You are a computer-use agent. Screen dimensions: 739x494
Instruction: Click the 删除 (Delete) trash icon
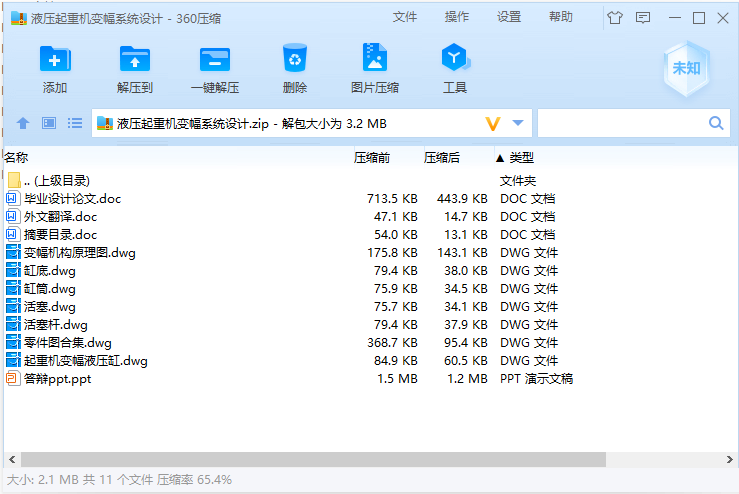point(295,58)
